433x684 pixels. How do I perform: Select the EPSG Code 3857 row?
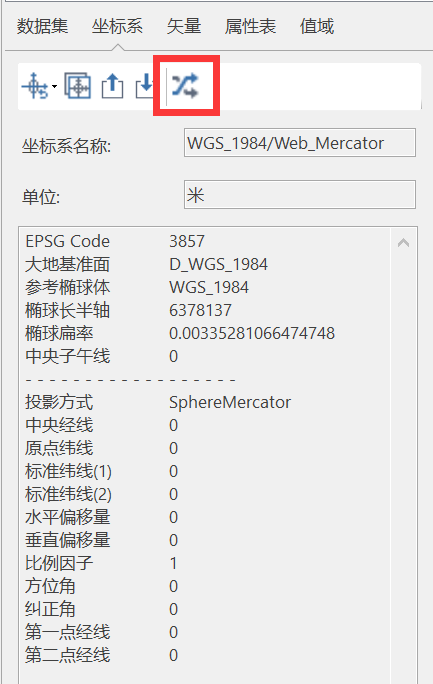[x=205, y=241]
